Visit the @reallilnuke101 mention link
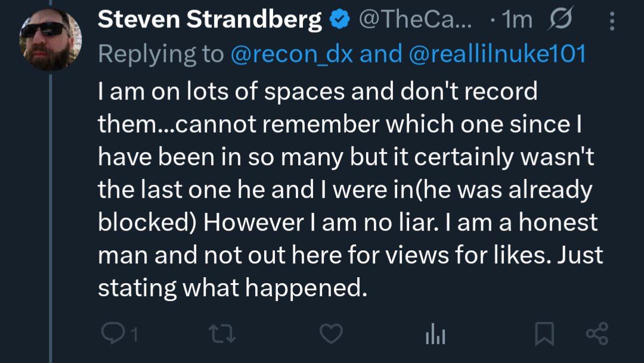644x363 pixels. 497,54
